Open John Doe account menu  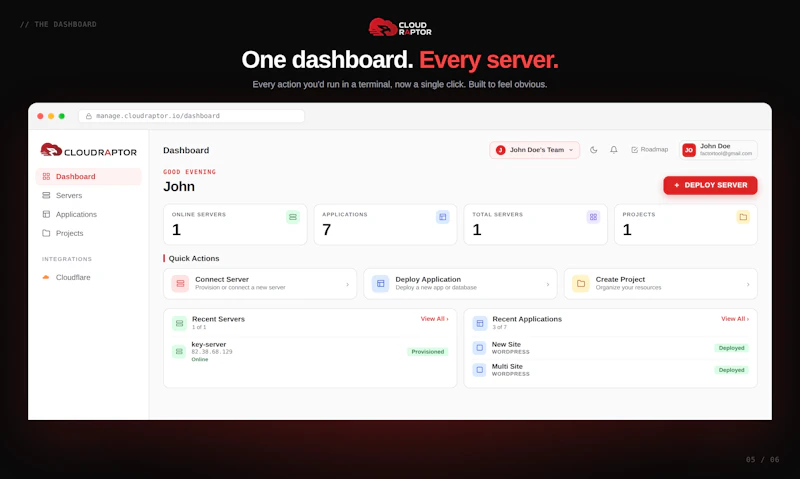tap(718, 150)
